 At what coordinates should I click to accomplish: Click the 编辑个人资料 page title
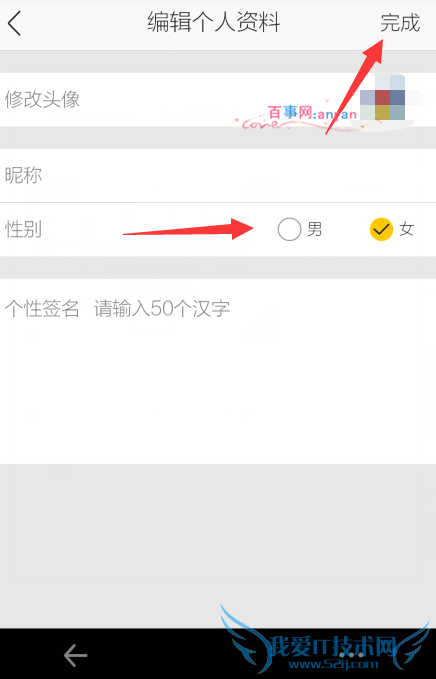point(214,23)
